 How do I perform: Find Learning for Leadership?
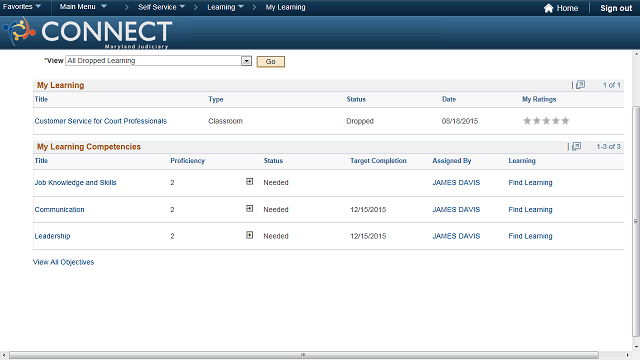(x=530, y=236)
